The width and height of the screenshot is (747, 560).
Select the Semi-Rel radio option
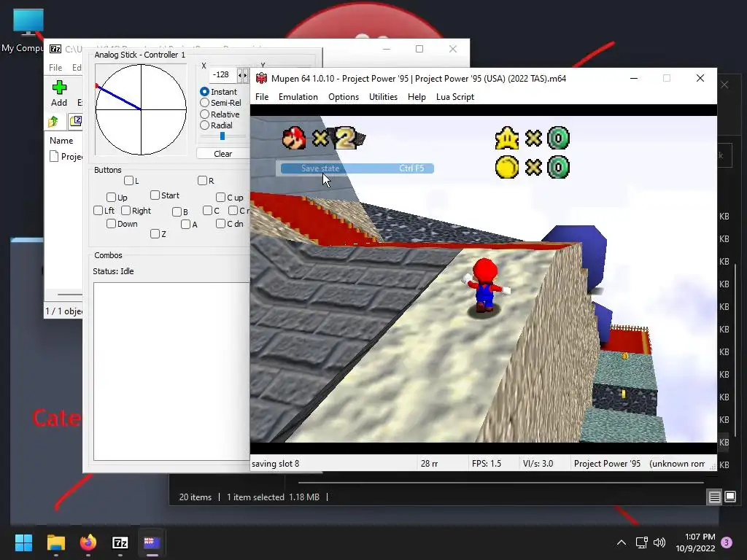204,102
